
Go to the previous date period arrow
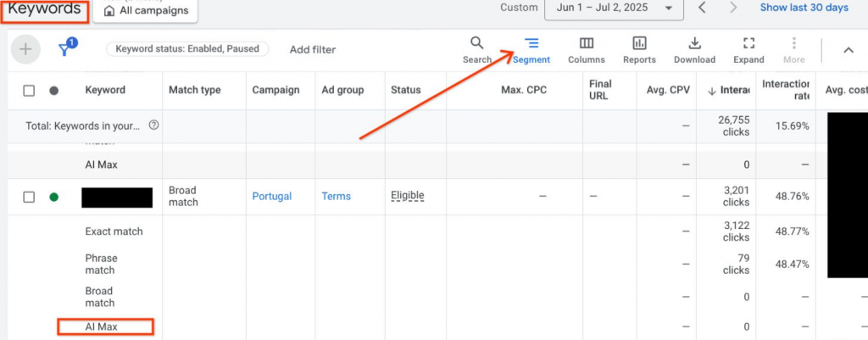click(702, 8)
